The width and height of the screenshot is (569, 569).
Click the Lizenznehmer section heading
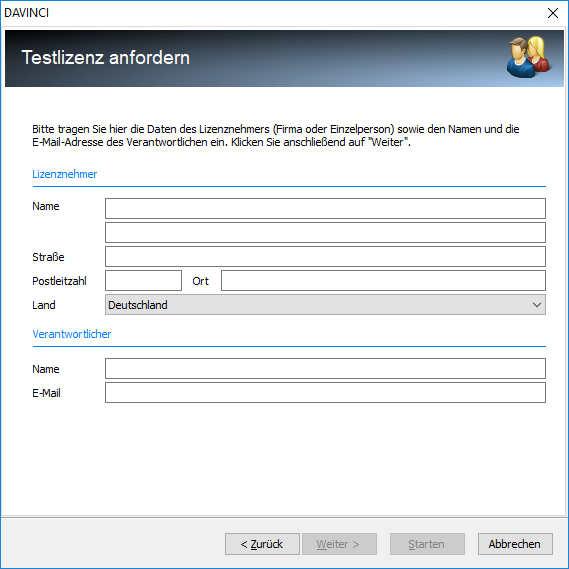[65, 174]
